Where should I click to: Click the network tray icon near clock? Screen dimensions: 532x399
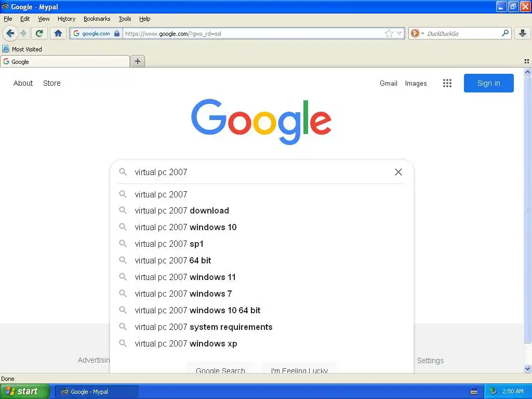coord(493,392)
